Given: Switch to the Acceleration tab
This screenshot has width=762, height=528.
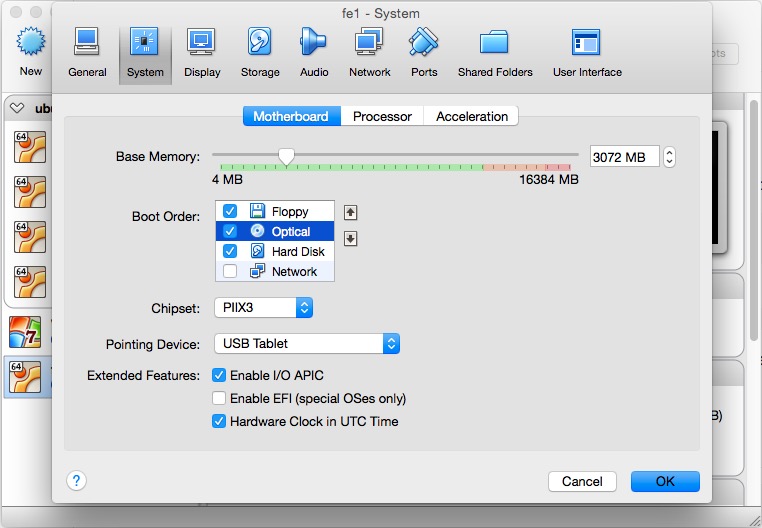Looking at the screenshot, I should click(x=472, y=117).
